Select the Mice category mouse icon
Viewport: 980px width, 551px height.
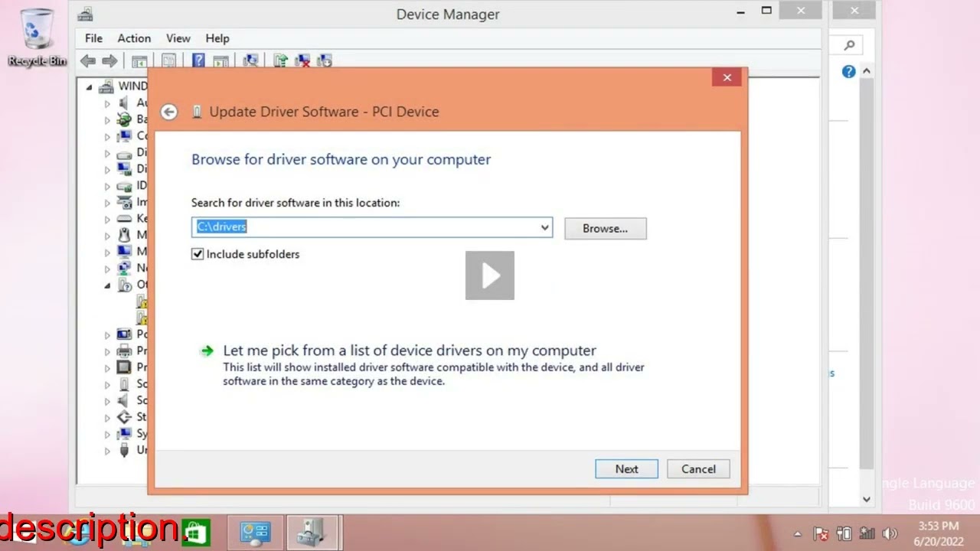[x=124, y=236]
